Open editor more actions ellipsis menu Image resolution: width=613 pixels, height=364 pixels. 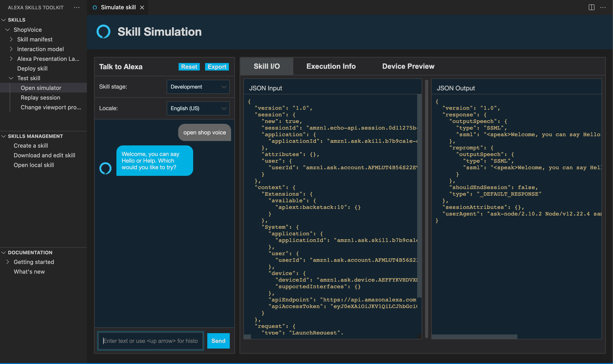[x=603, y=7]
